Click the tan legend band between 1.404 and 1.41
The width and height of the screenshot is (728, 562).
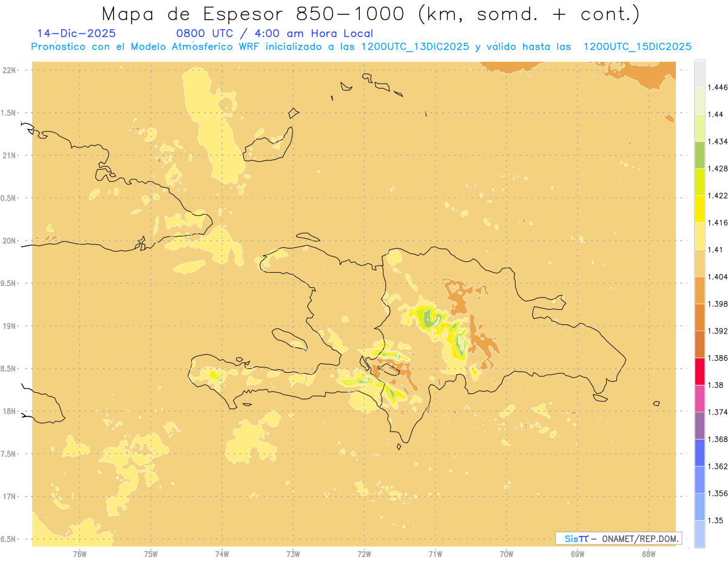pos(699,263)
